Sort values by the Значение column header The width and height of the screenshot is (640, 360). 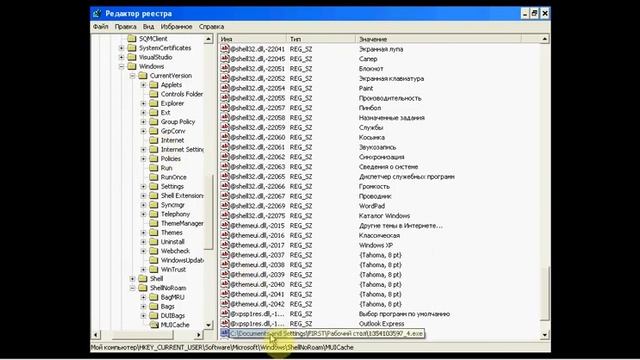[439, 39]
